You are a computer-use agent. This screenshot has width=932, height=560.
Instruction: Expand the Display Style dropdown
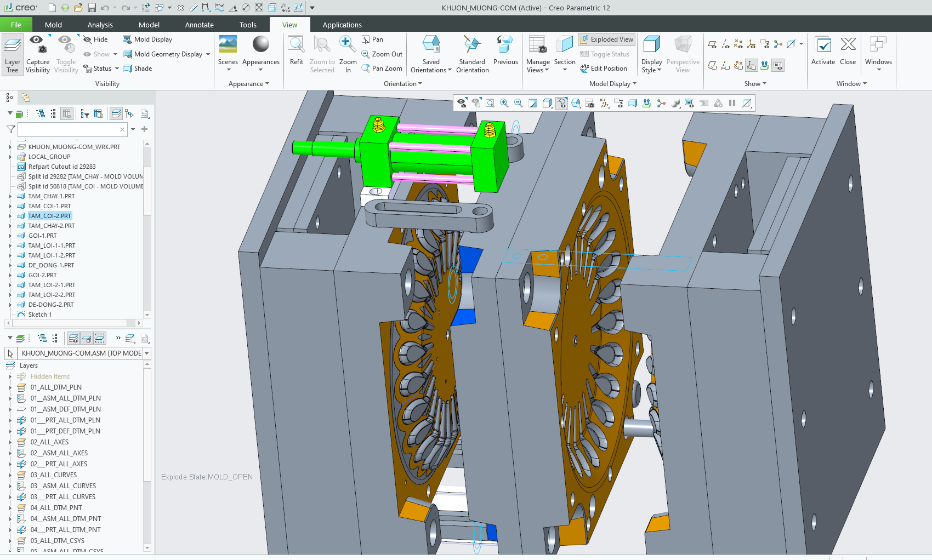tap(651, 53)
